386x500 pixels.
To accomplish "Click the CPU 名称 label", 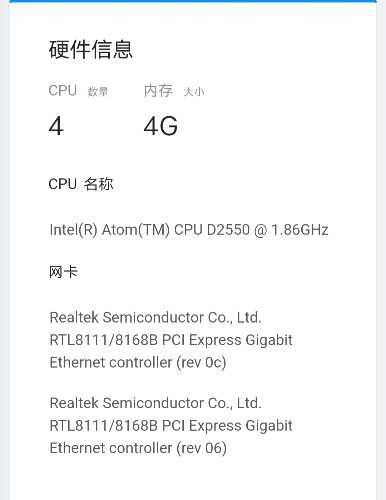I will pos(81,184).
